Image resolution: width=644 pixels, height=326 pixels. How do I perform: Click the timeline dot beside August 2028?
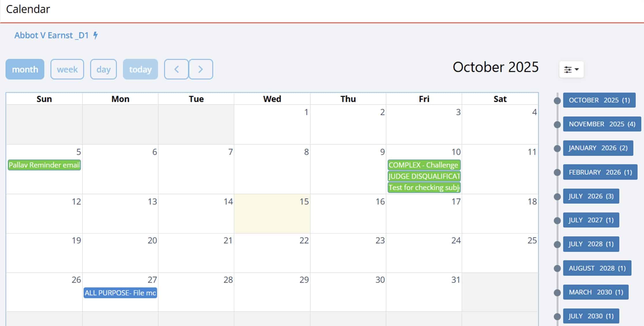(x=557, y=268)
